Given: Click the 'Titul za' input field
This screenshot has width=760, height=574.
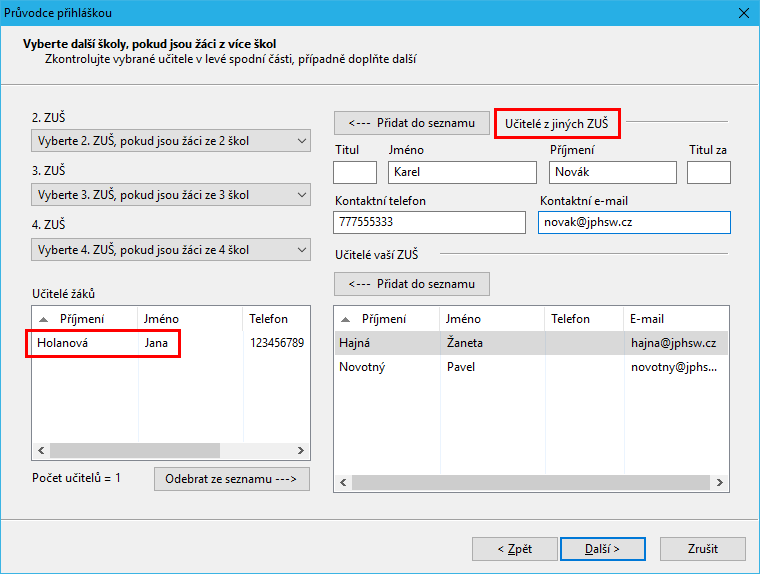Looking at the screenshot, I should 708,172.
